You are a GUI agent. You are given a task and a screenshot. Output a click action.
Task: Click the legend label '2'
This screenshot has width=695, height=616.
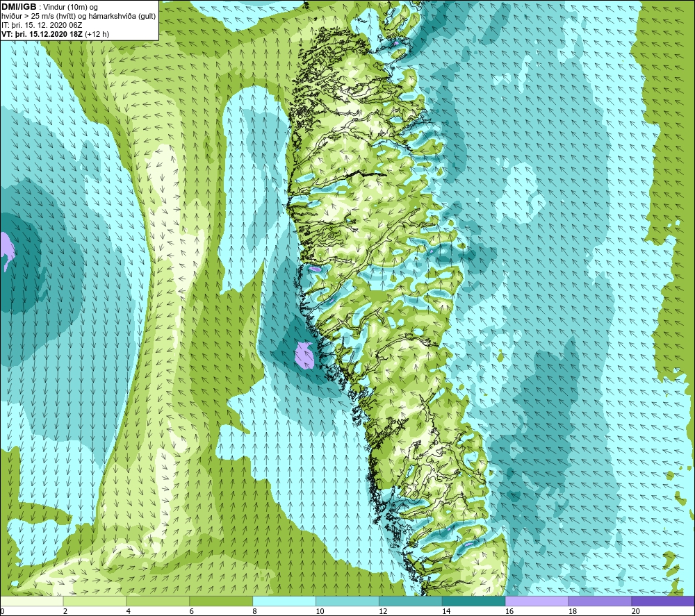coord(65,611)
